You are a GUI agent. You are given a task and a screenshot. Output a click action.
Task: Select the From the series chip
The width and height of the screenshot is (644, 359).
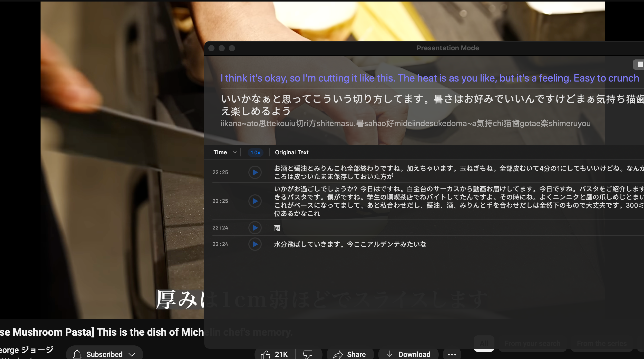(602, 344)
